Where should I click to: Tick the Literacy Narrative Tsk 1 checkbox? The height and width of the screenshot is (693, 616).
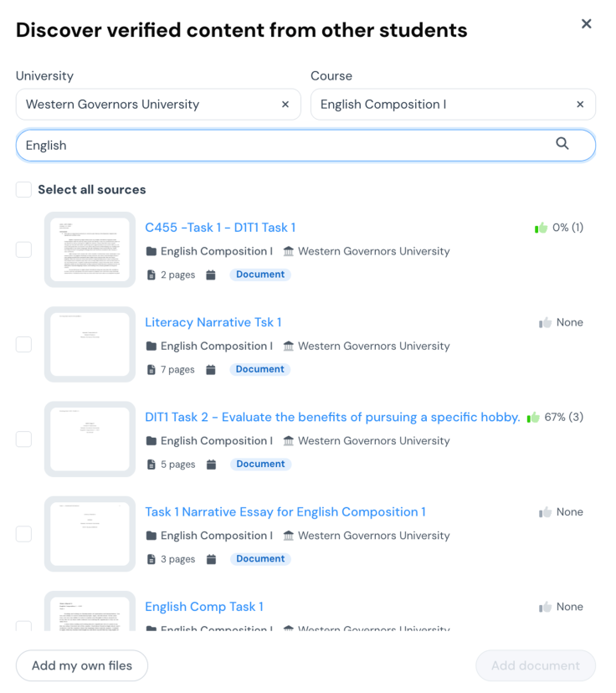24,345
